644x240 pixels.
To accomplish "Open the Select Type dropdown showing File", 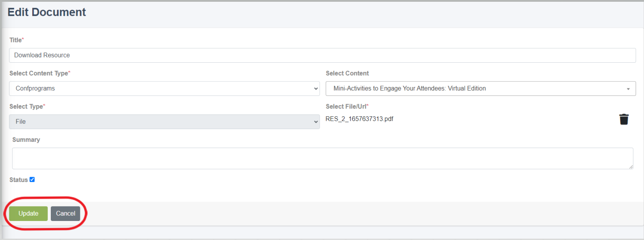I will (164, 122).
